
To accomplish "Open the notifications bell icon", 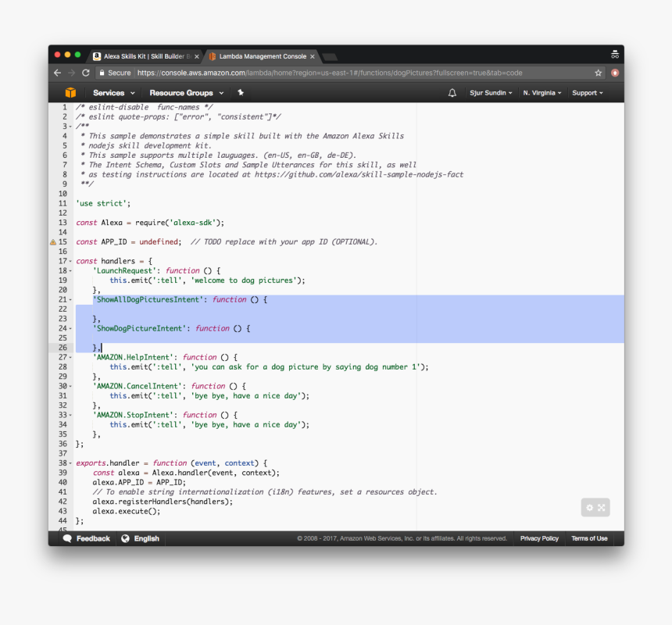I will (x=452, y=92).
